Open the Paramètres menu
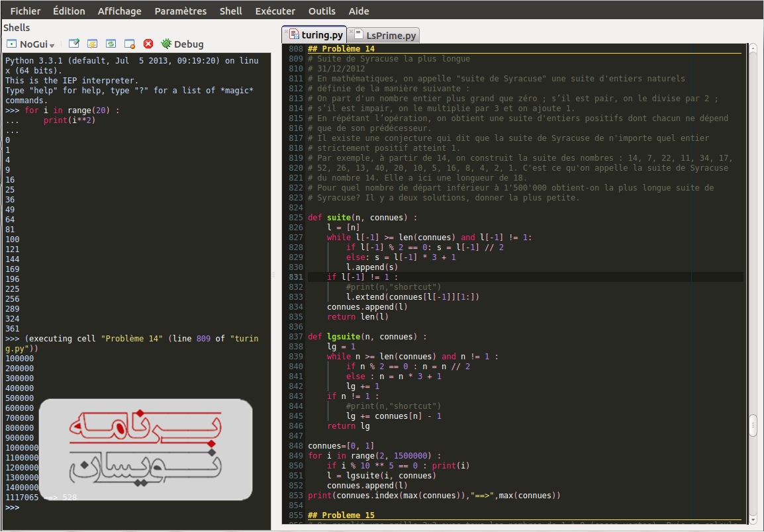Image resolution: width=764 pixels, height=532 pixels. [x=180, y=11]
